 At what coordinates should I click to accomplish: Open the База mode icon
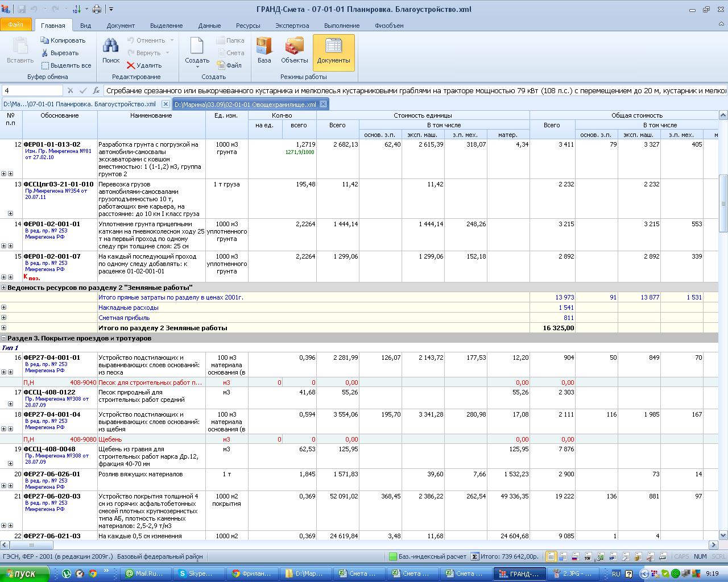point(264,47)
